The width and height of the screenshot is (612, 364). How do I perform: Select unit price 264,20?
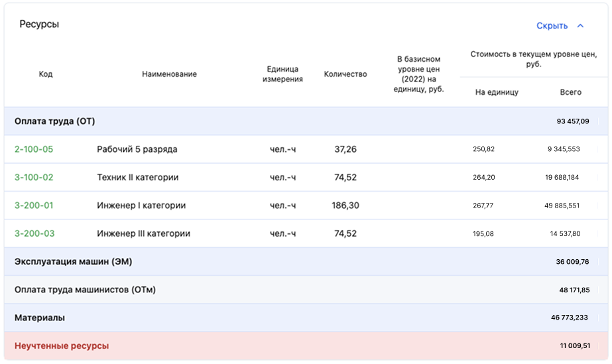[x=483, y=177]
